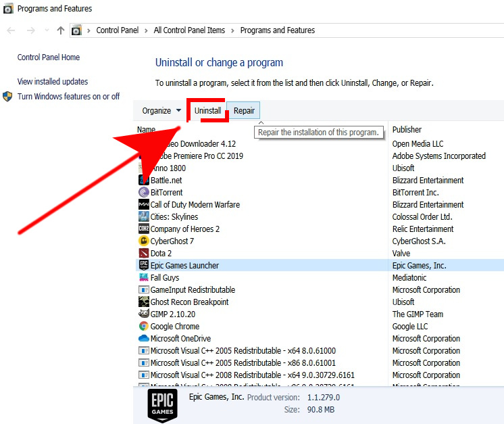Click the GameInput Redistributable icon
The image size is (504, 424).
(144, 289)
